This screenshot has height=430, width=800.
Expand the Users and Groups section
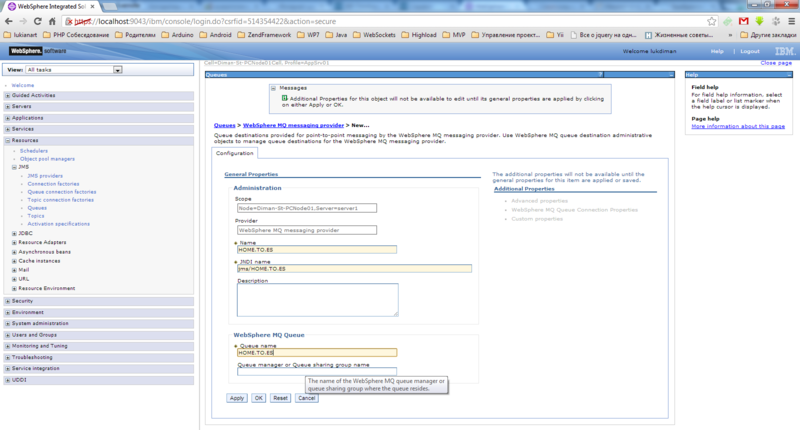[x=7, y=335]
